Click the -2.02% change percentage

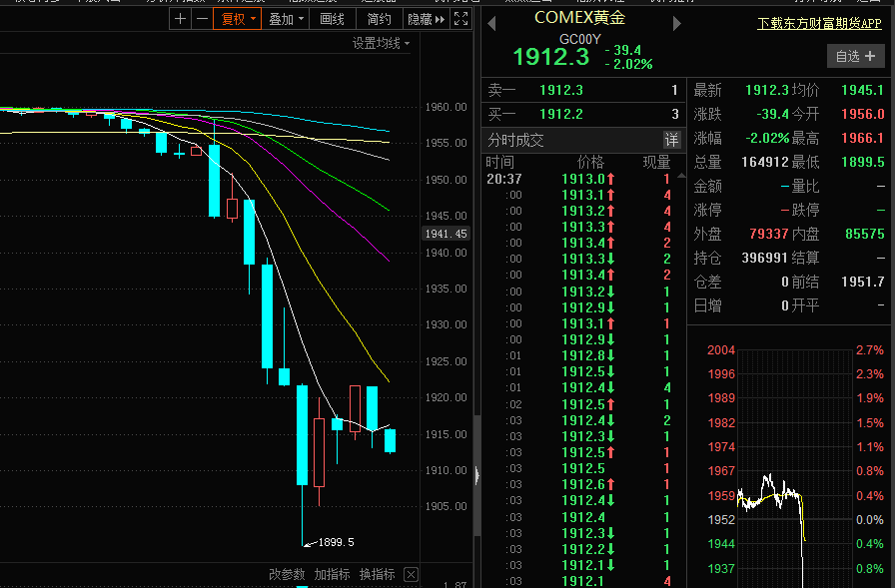pyautogui.click(x=628, y=65)
